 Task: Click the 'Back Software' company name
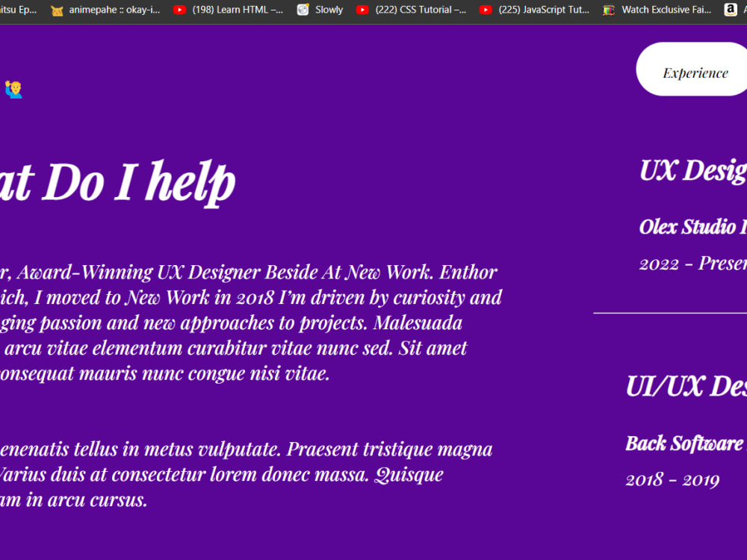(x=684, y=444)
